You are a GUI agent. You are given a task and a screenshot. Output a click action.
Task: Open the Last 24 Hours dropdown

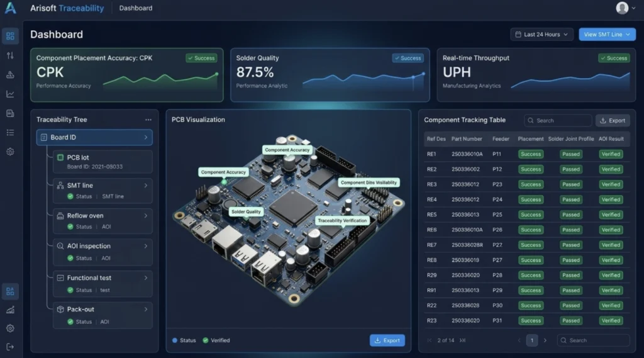tap(541, 35)
